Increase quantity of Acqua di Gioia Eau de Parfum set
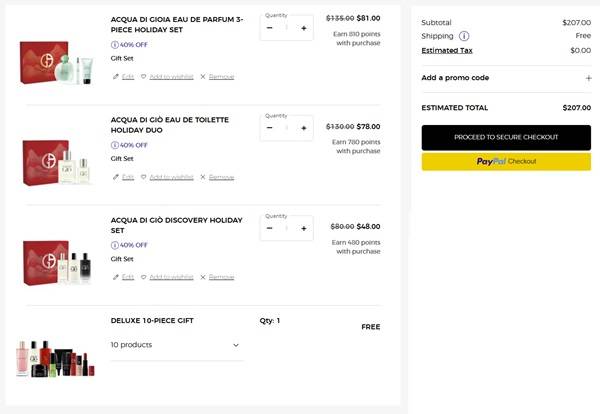The height and width of the screenshot is (414, 600). point(304,28)
